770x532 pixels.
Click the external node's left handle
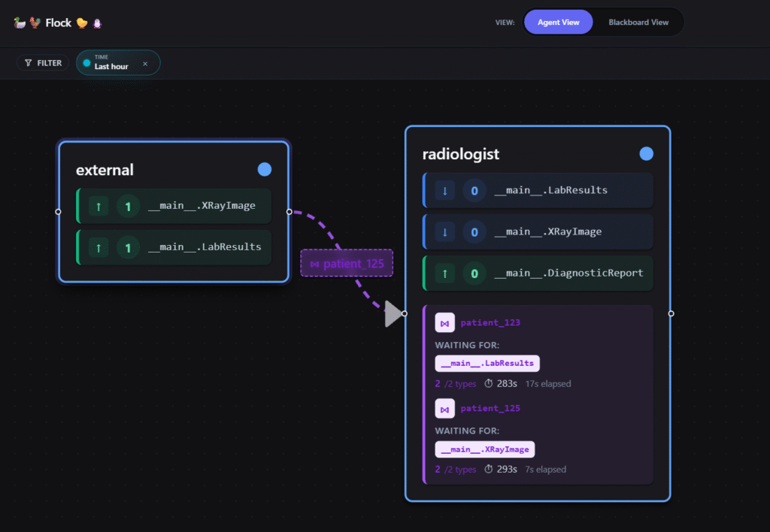[58, 212]
